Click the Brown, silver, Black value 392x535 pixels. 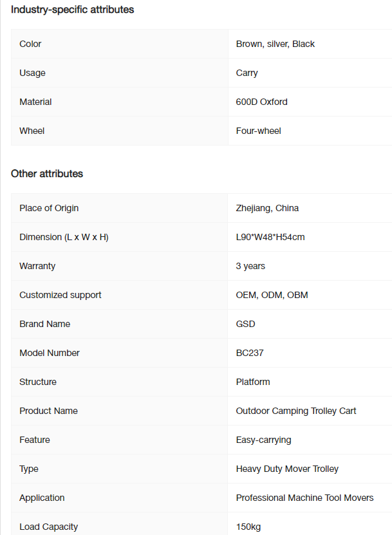point(275,44)
